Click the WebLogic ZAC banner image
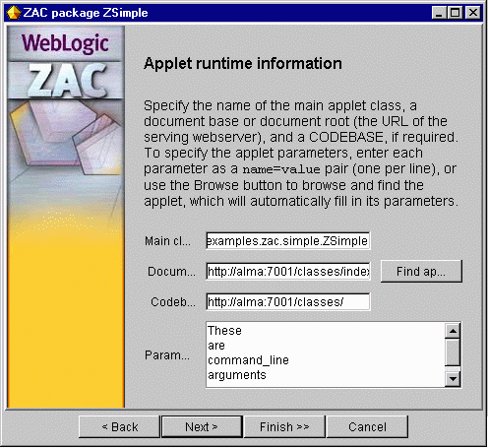 (x=66, y=217)
